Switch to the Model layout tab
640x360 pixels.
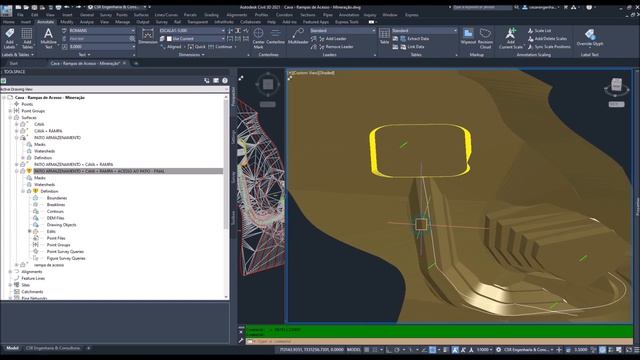(x=12, y=348)
